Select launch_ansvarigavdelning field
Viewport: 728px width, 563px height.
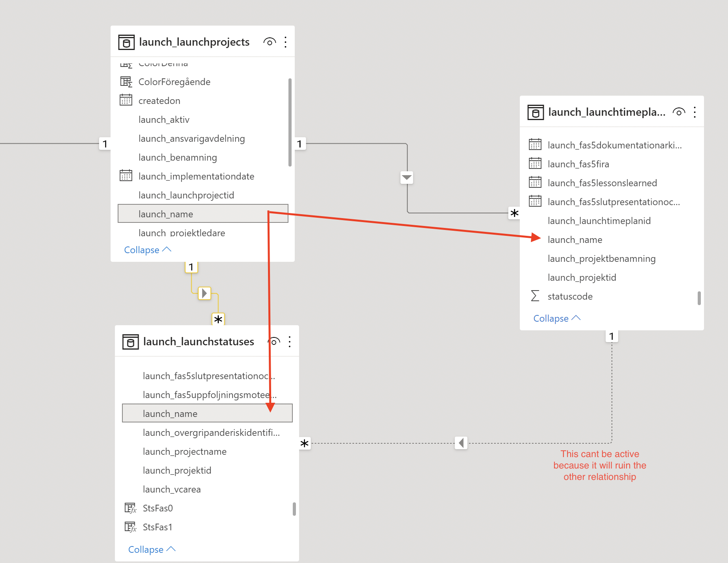[x=203, y=139]
